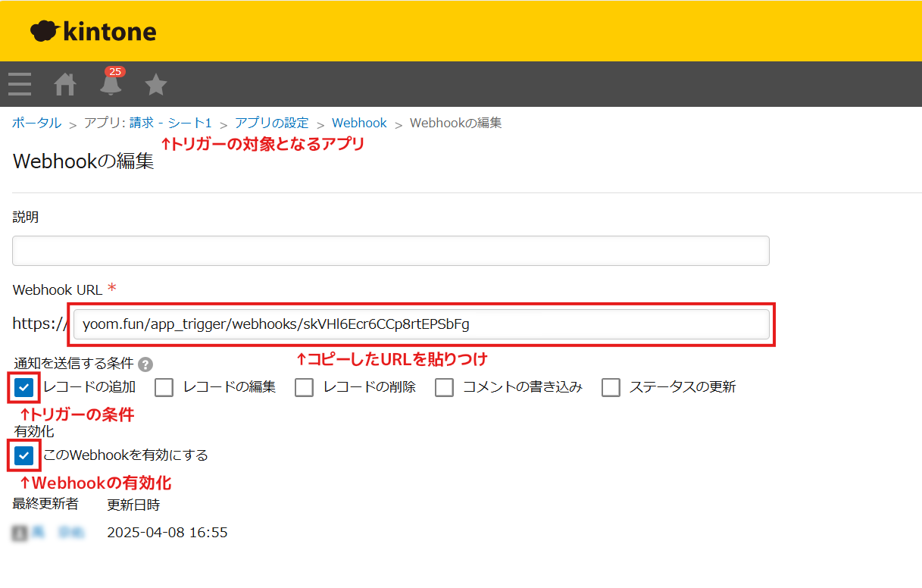Open the hamburger navigation menu

[20, 84]
